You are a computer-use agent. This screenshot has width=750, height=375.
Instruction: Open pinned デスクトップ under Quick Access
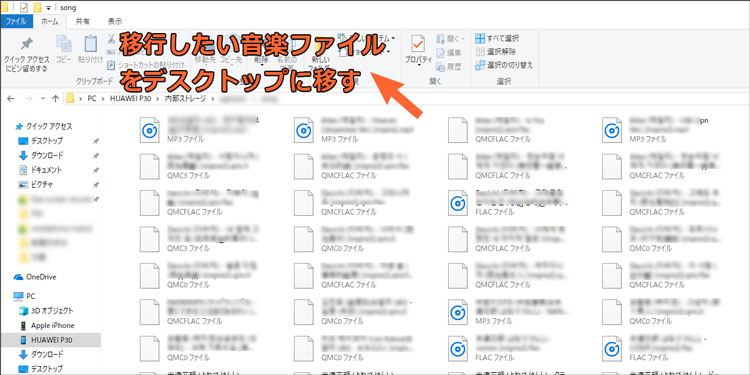point(47,141)
